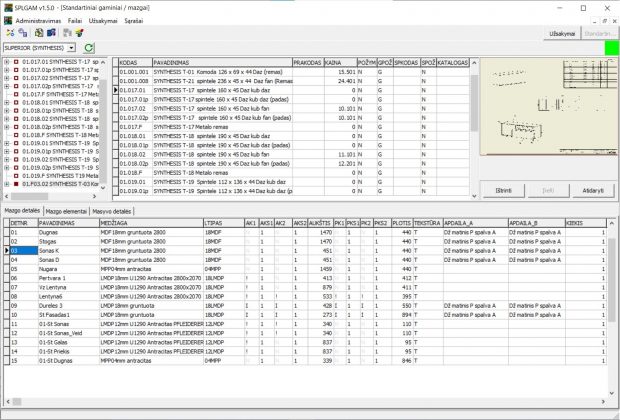Screen dimensions: 620x420
Task: Switch to the Masyvo detalės tab
Action: 112,212
